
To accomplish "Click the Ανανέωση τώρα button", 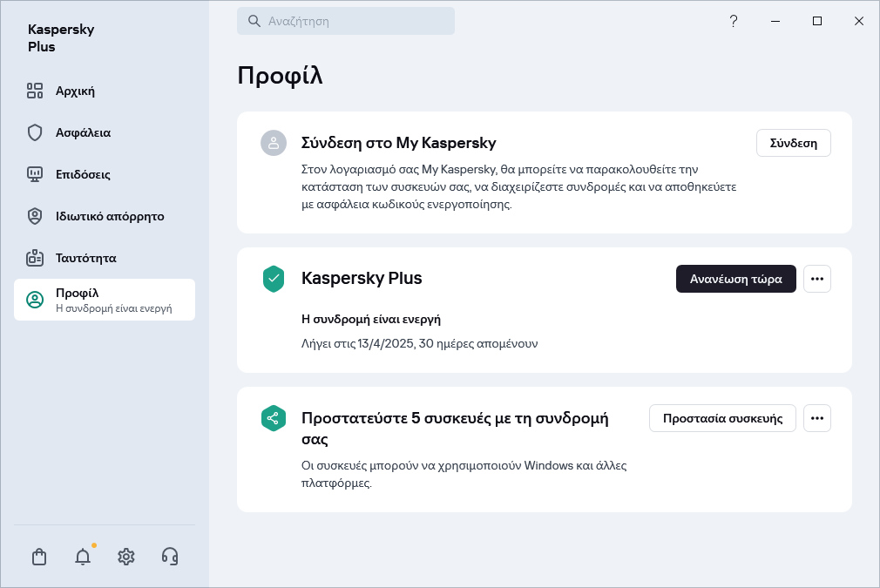I will pos(735,279).
